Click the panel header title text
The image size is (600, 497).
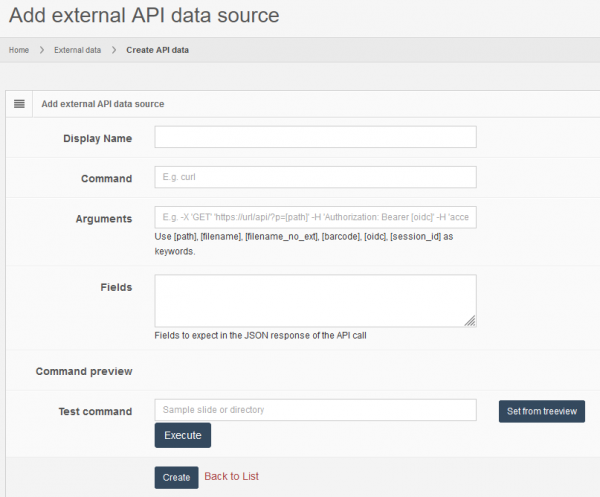tap(102, 103)
